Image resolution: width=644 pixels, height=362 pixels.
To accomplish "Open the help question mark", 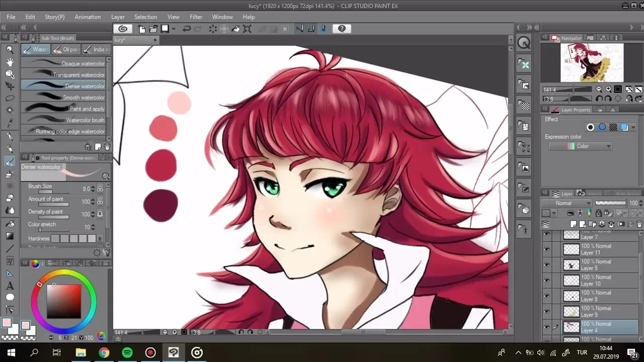I will [342, 29].
